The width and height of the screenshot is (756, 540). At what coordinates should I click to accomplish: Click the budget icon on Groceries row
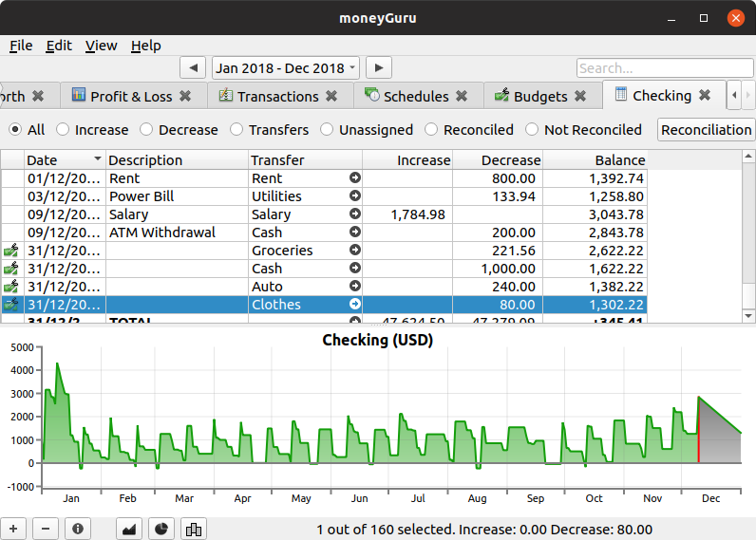point(11,250)
